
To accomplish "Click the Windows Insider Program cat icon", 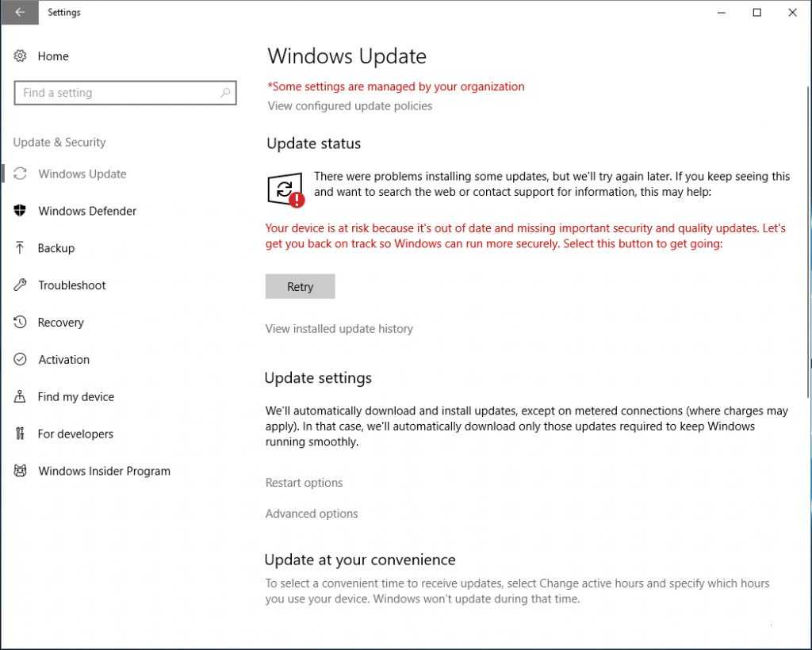I will click(21, 471).
